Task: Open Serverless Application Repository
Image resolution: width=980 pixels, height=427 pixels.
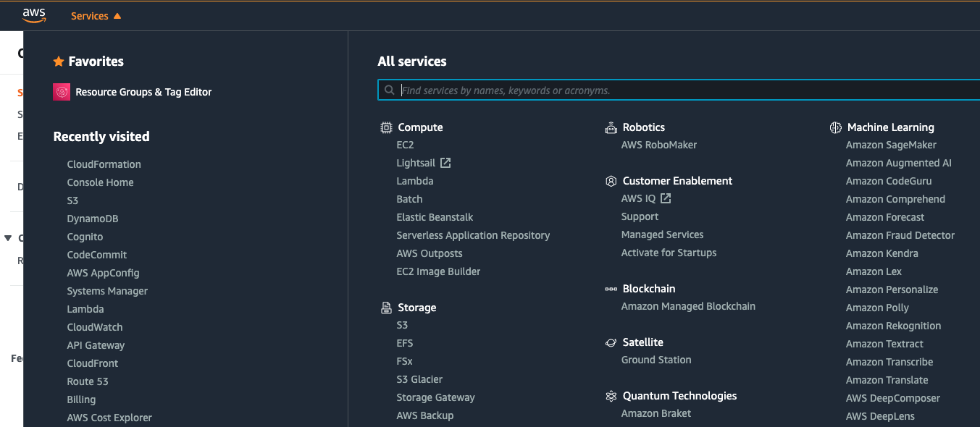Action: [x=473, y=235]
